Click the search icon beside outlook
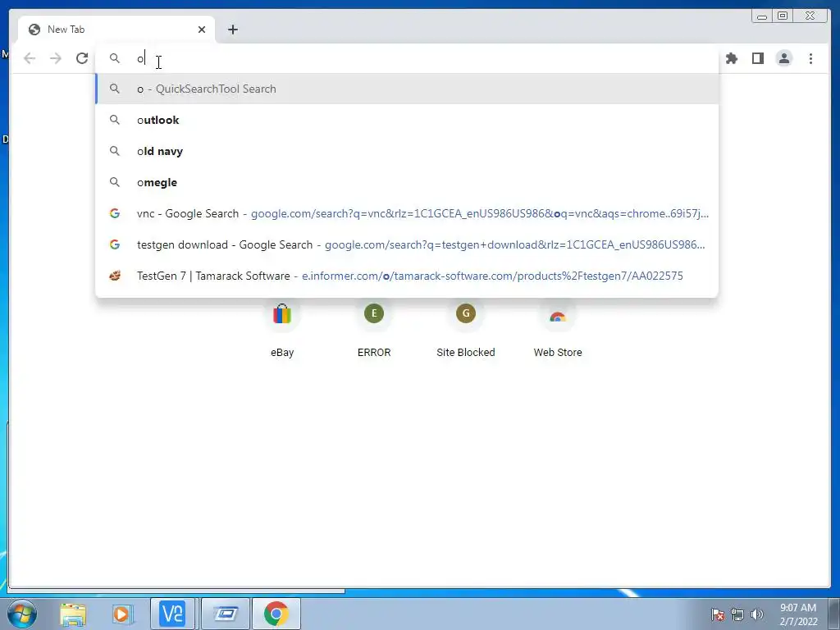Screen dimensions: 840x630 [115, 120]
